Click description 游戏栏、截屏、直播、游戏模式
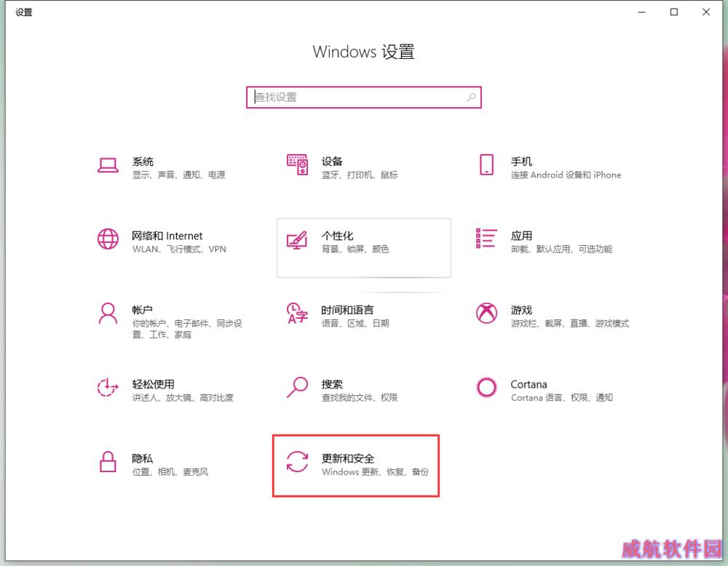The width and height of the screenshot is (728, 566). tap(570, 323)
